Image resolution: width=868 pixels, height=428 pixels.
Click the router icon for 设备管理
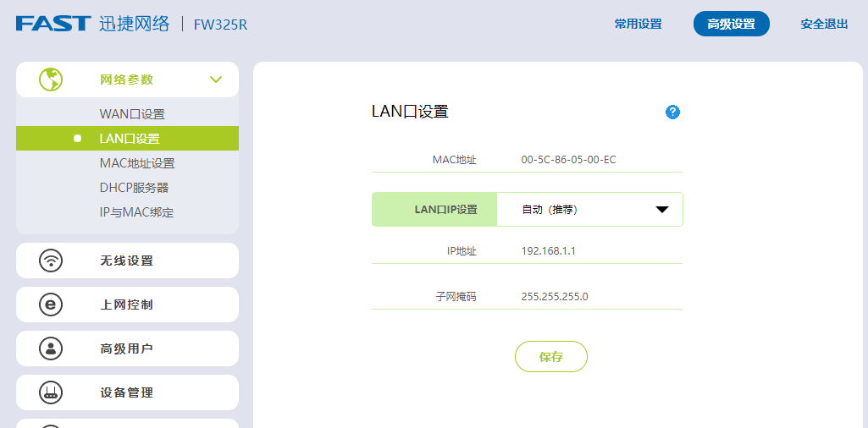(51, 392)
